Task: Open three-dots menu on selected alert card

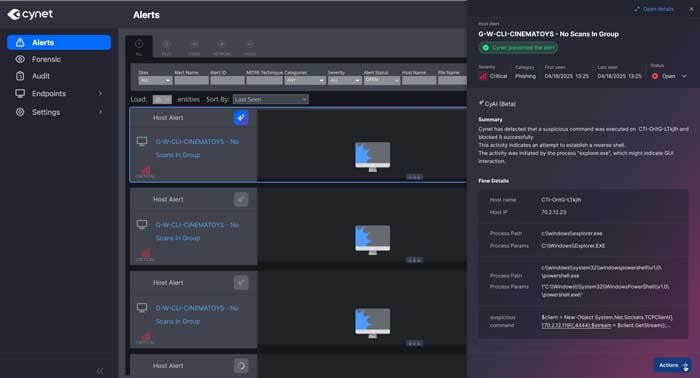Action: click(x=414, y=177)
